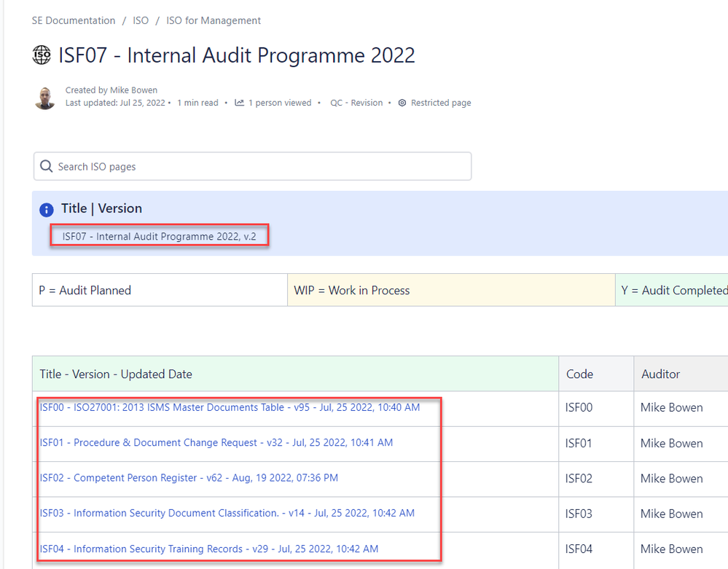Open the ISO breadcrumb link

[x=140, y=20]
